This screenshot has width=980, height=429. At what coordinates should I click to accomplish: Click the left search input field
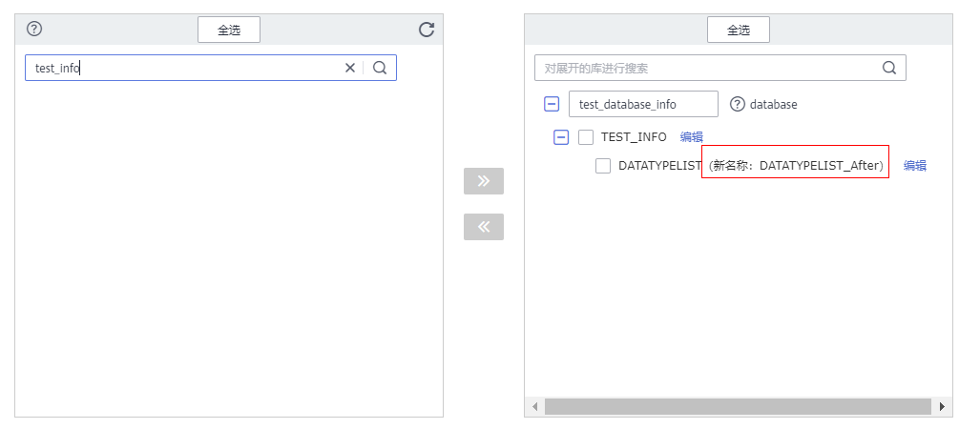pos(181,68)
